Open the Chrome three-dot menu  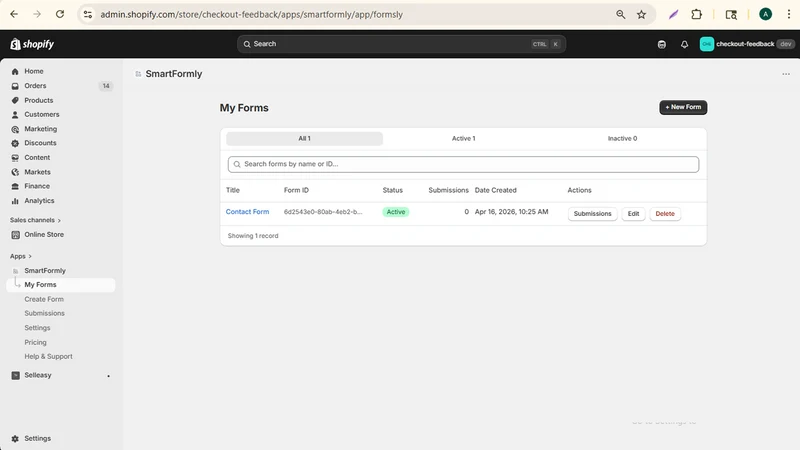(x=789, y=14)
